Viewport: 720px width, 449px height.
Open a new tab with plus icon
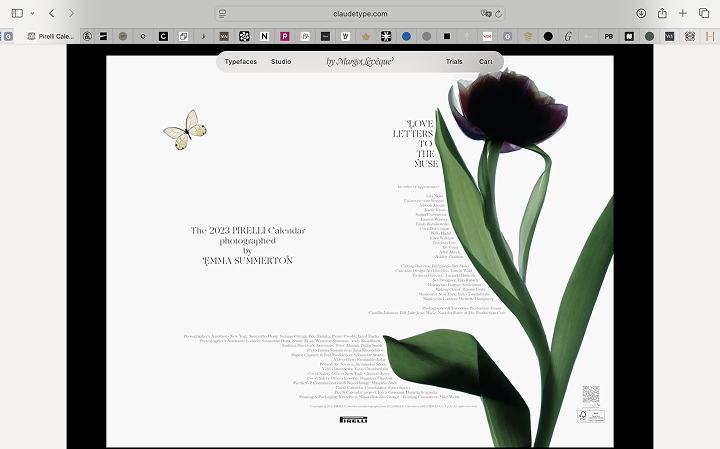coord(683,13)
